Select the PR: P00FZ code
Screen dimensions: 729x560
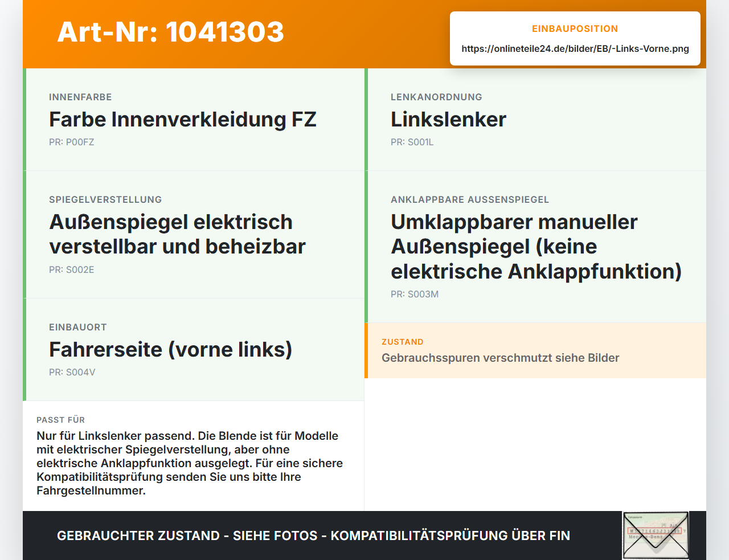72,142
